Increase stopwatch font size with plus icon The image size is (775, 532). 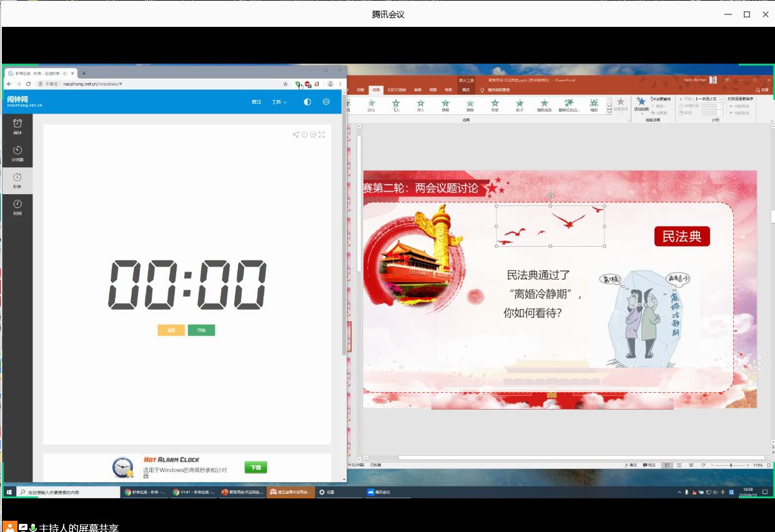313,134
